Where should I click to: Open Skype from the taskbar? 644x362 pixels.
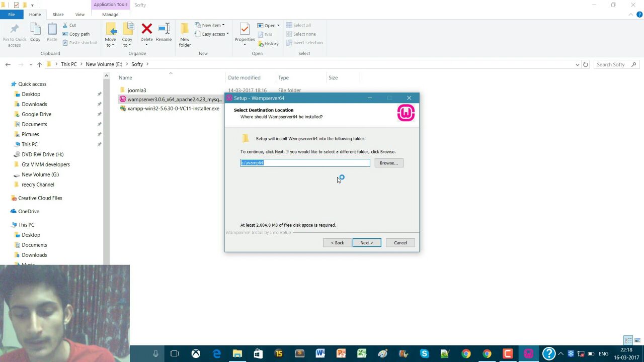pyautogui.click(x=424, y=354)
